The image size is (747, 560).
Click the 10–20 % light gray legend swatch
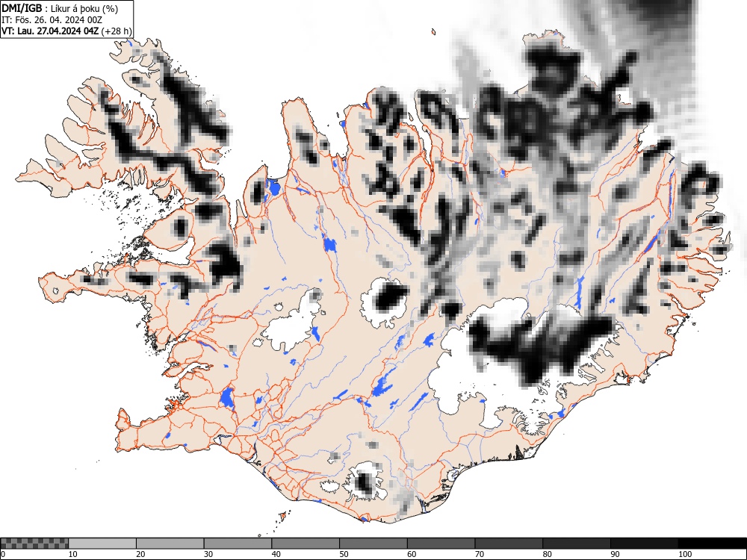102,544
